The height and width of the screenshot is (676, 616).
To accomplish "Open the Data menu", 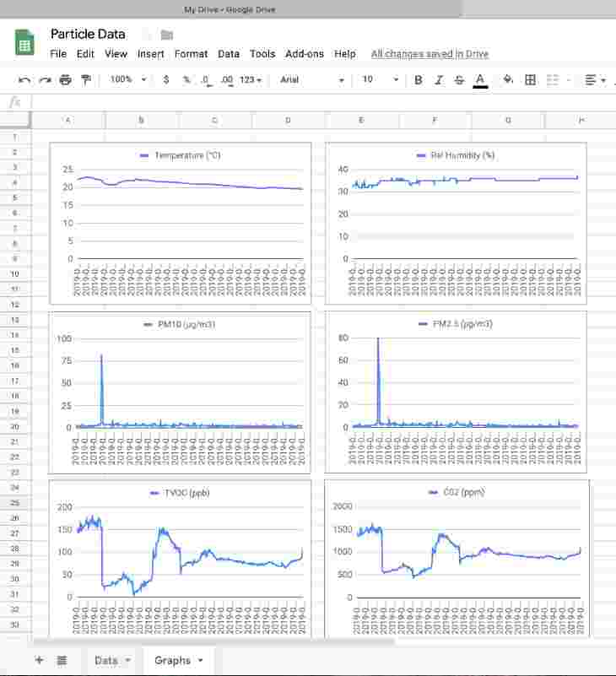I will pyautogui.click(x=229, y=54).
